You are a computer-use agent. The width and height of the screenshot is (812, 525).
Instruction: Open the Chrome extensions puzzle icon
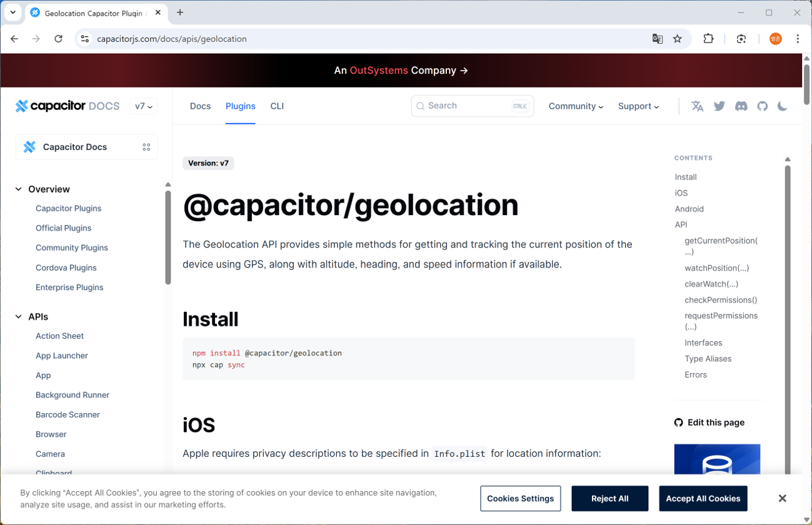click(708, 39)
